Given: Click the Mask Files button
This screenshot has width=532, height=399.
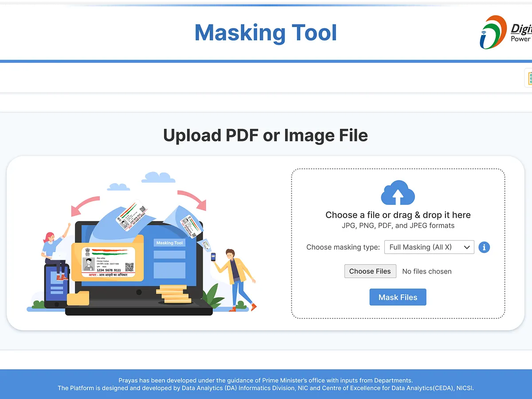Looking at the screenshot, I should tap(398, 297).
